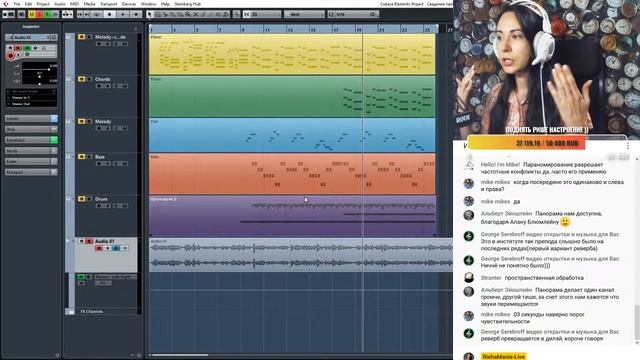Image resolution: width=640 pixels, height=360 pixels.
Task: Deactivate all mute states with yellow M
Action: click(31, 14)
